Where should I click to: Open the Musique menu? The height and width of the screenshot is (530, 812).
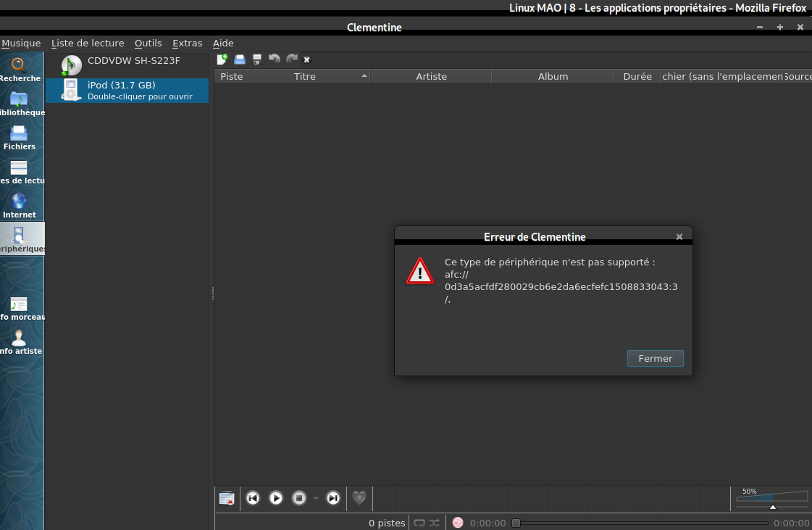pos(21,43)
